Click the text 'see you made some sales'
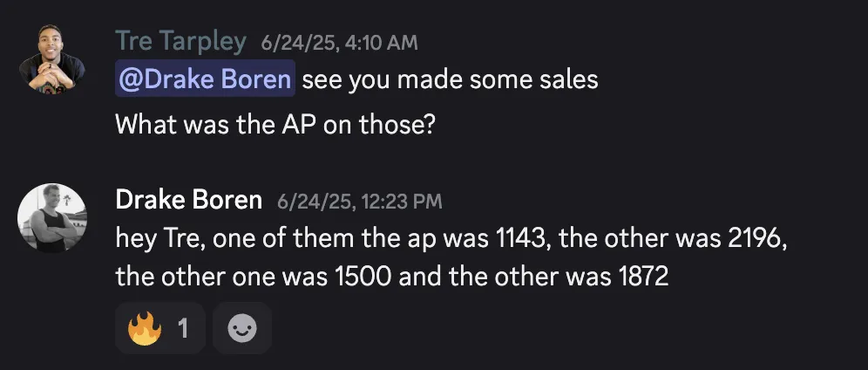Viewport: 868px width, 370px height. click(x=450, y=80)
